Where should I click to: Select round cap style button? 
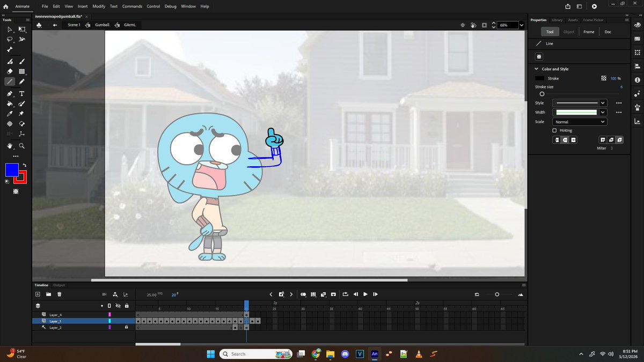click(x=565, y=140)
